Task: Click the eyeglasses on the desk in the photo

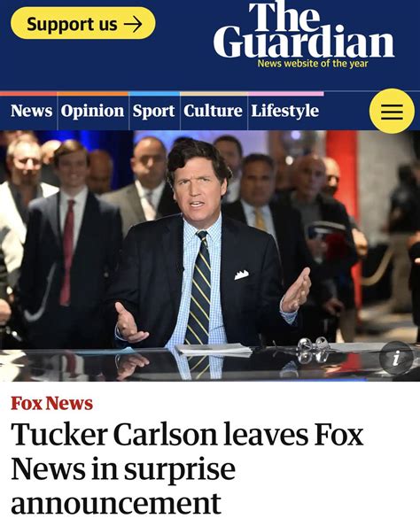Action: pos(312,350)
